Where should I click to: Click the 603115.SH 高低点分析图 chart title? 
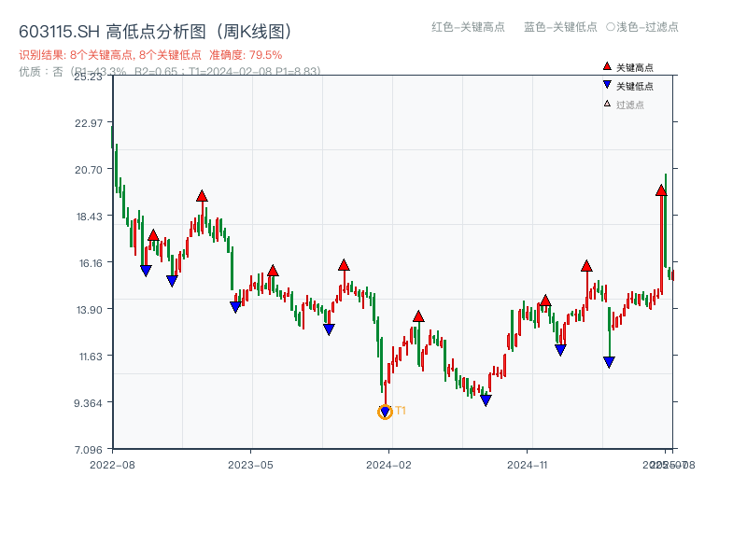[155, 32]
